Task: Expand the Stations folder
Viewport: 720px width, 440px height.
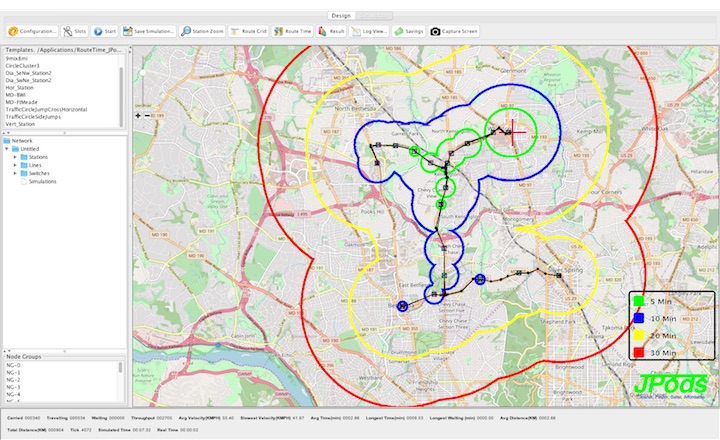Action: [x=15, y=157]
